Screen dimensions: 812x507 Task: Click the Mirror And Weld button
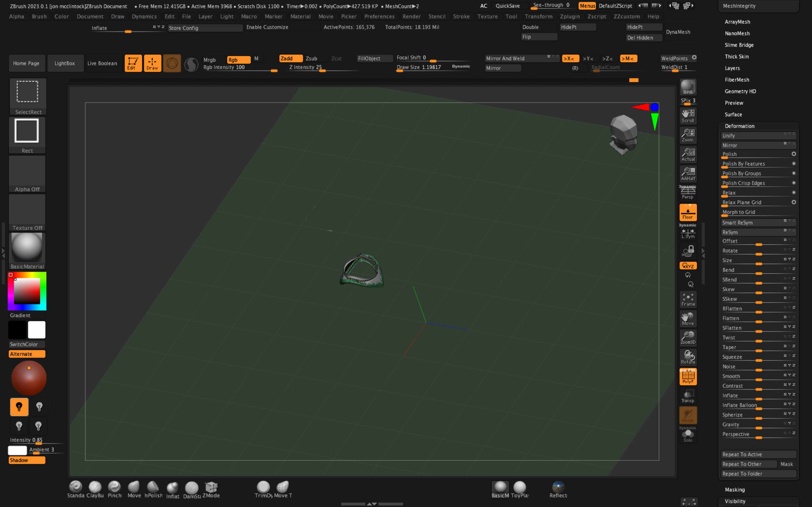point(507,58)
